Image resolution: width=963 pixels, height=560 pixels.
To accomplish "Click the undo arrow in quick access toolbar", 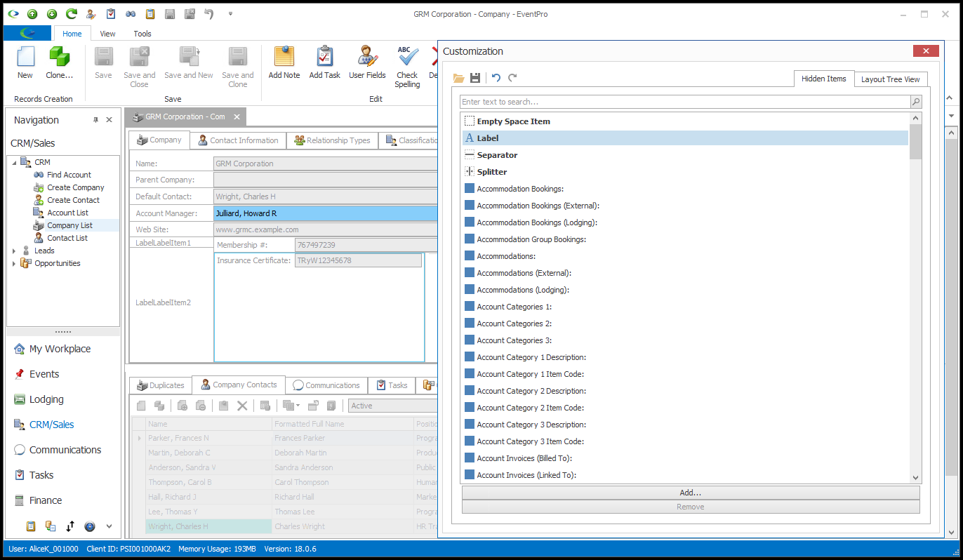I will pos(209,14).
